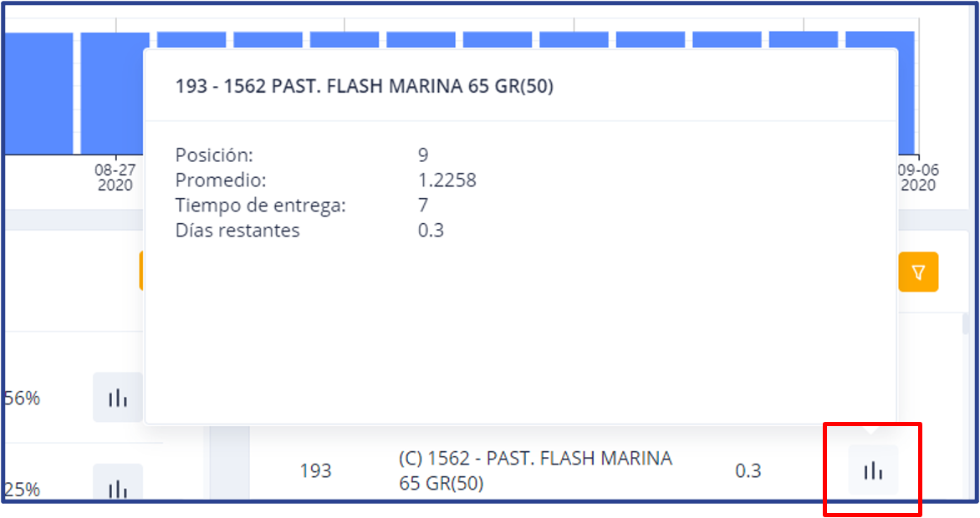Click the orange filter funnel button

918,272
